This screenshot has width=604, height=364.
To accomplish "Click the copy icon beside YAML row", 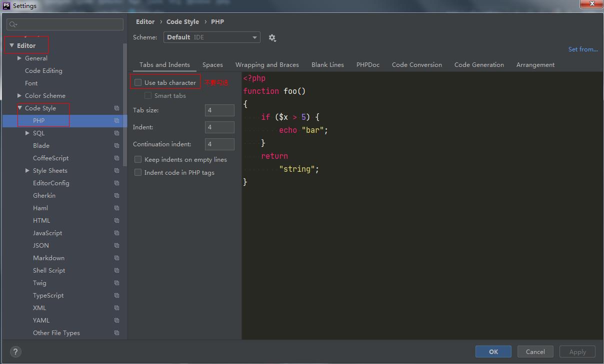I will coord(116,321).
